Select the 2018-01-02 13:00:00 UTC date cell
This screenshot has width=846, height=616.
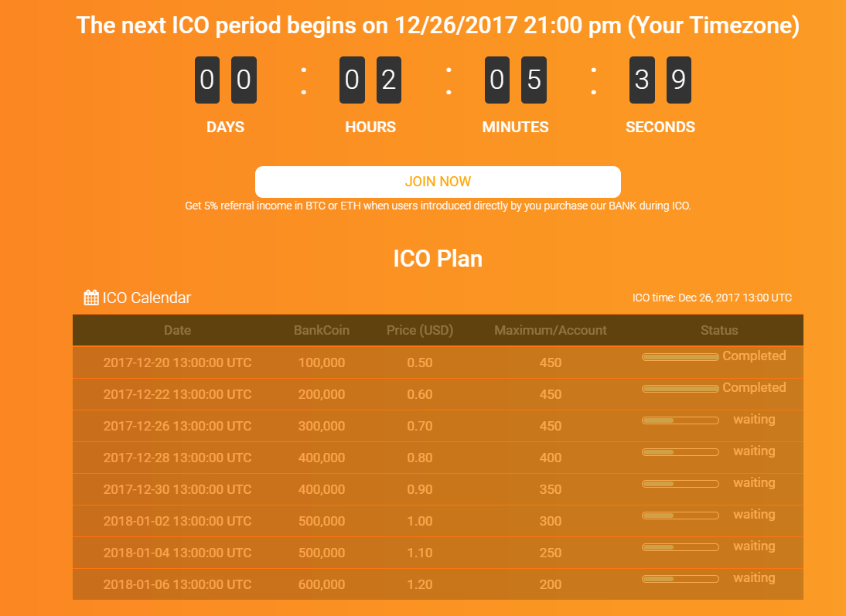click(177, 521)
